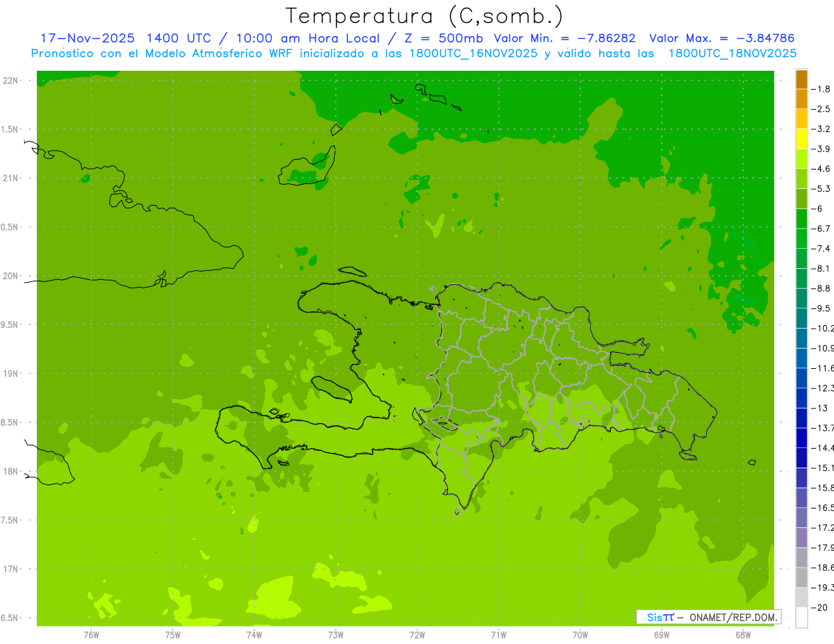Pick the gray swatch between -18.6 and -19.3

tap(801, 578)
